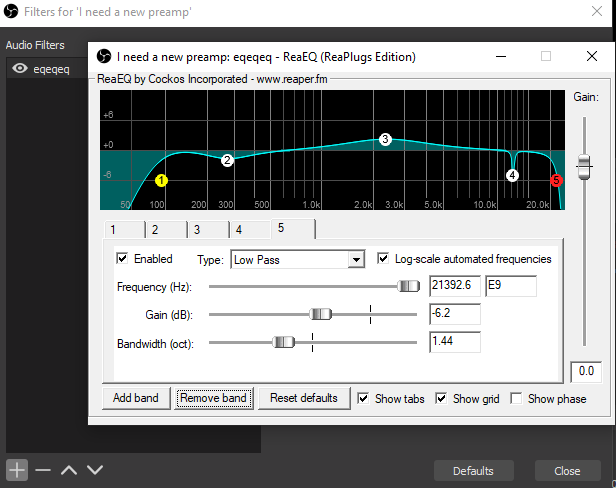
Task: Click Close button in Filters window
Action: pos(567,471)
